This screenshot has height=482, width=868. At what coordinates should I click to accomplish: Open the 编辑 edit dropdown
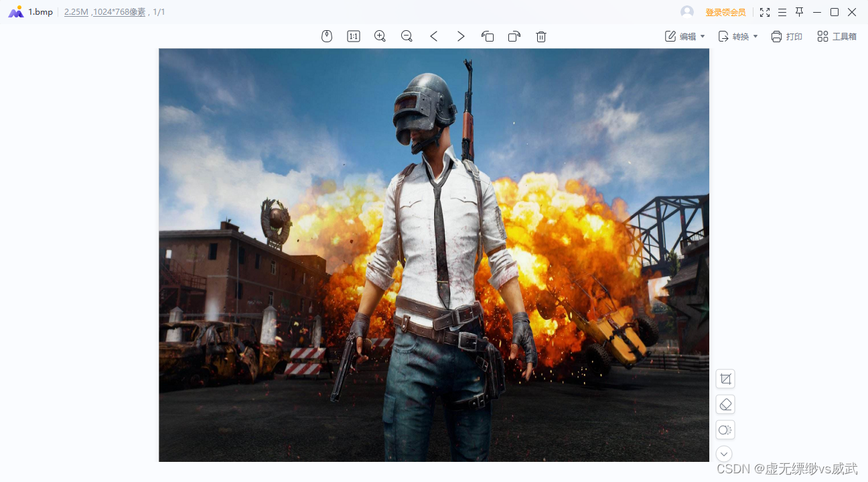(x=684, y=36)
